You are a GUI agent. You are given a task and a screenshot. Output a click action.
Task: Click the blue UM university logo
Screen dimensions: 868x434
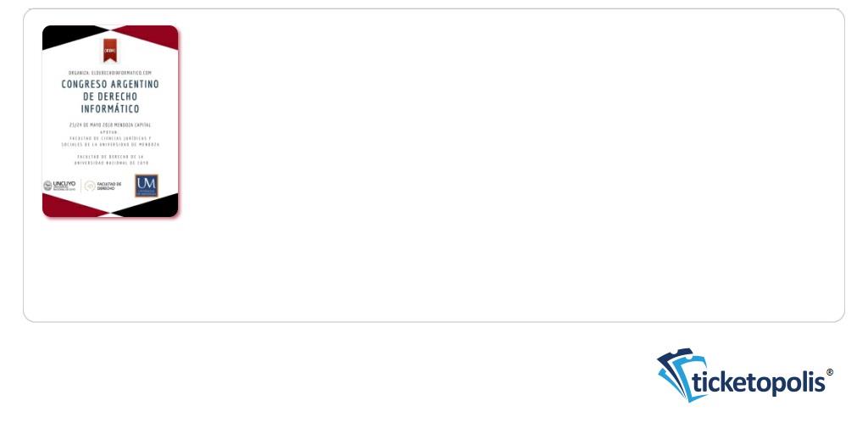click(146, 186)
